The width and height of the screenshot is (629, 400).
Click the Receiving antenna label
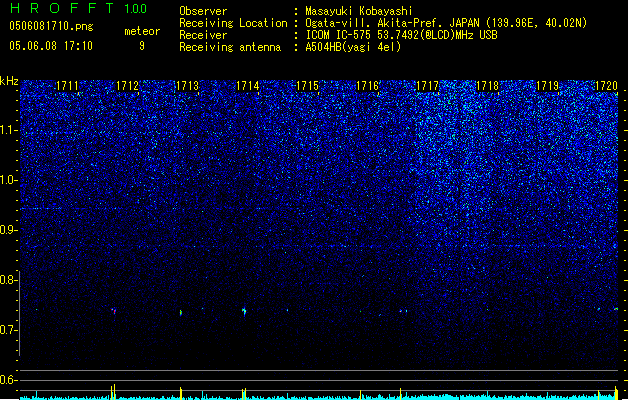pos(230,47)
